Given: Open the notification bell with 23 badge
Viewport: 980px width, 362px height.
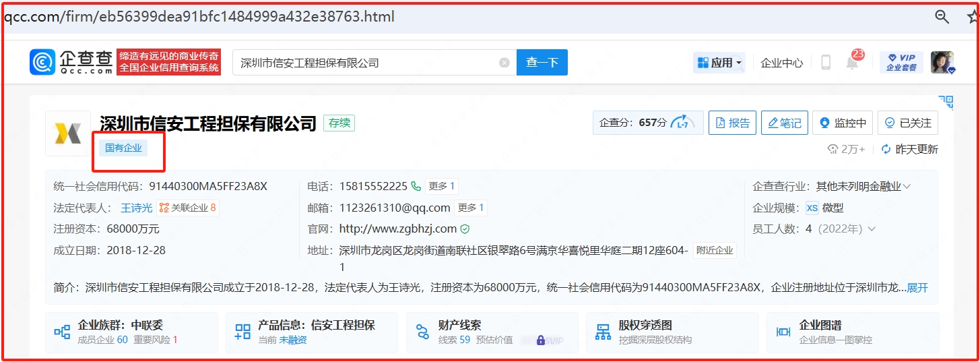Looking at the screenshot, I should click(x=853, y=61).
